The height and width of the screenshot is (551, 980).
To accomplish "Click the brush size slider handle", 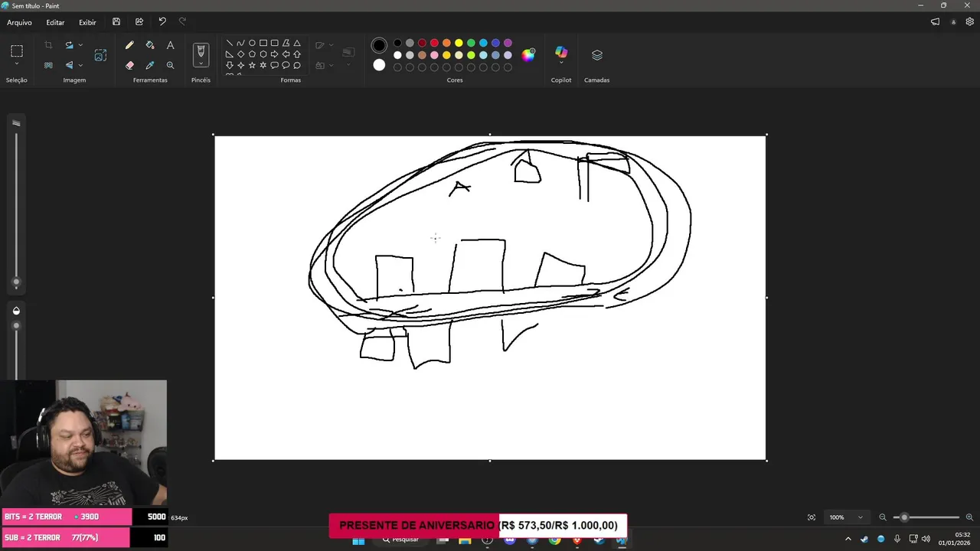I will pos(16,282).
